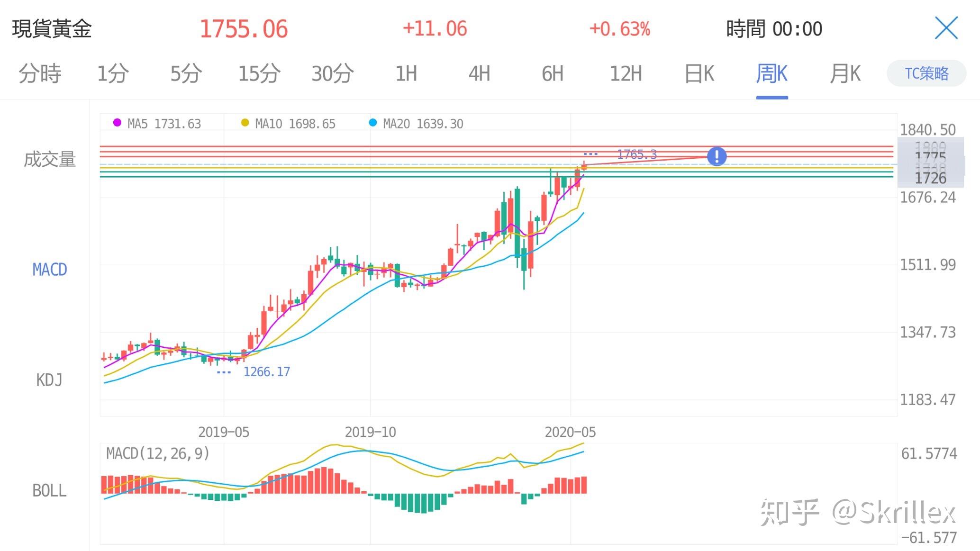This screenshot has width=980, height=551.
Task: Switch to 分時 time-sharing tab
Action: (40, 74)
